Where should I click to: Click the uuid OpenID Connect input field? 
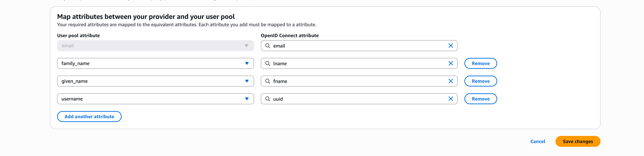coord(350,99)
